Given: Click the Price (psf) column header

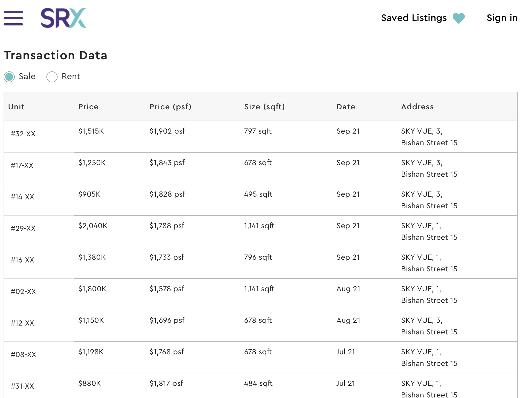Looking at the screenshot, I should point(170,107).
